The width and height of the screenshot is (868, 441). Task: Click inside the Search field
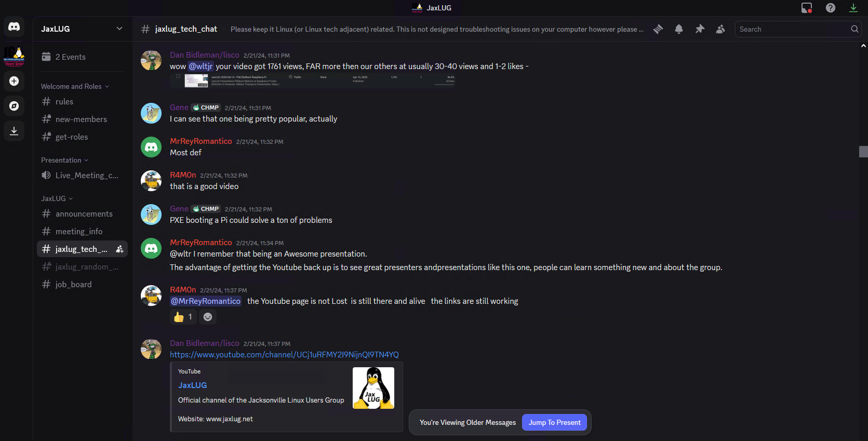pyautogui.click(x=790, y=29)
